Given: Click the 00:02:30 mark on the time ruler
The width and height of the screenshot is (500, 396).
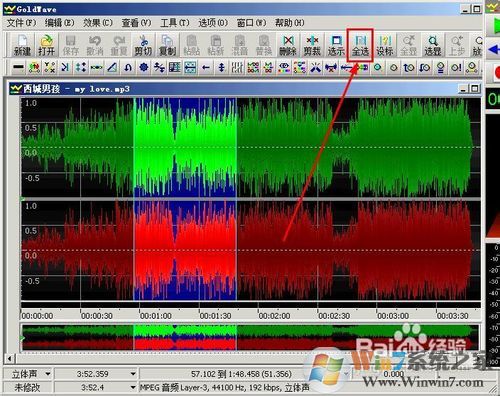Looking at the screenshot, I should [334, 316].
